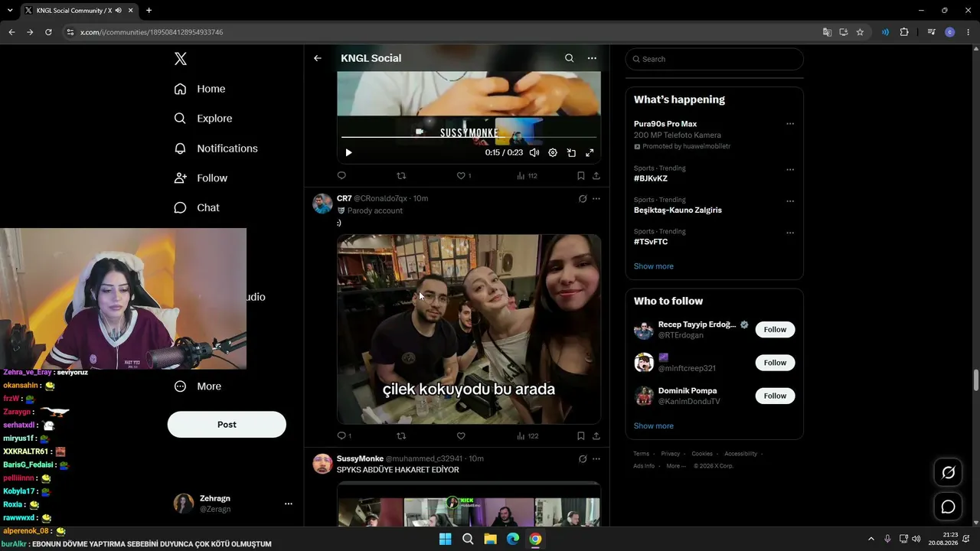Viewport: 980px width, 551px height.
Task: Open Grok actions on the CR7 post
Action: pos(583,199)
